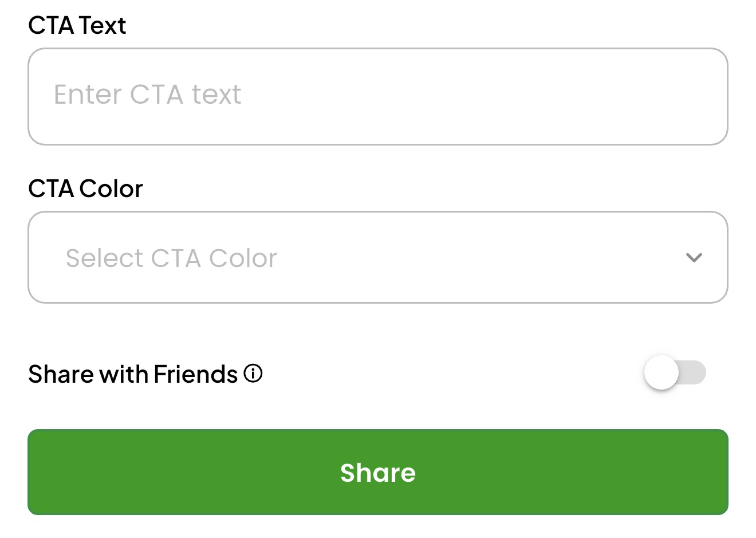Click the CTA Color label

click(85, 189)
